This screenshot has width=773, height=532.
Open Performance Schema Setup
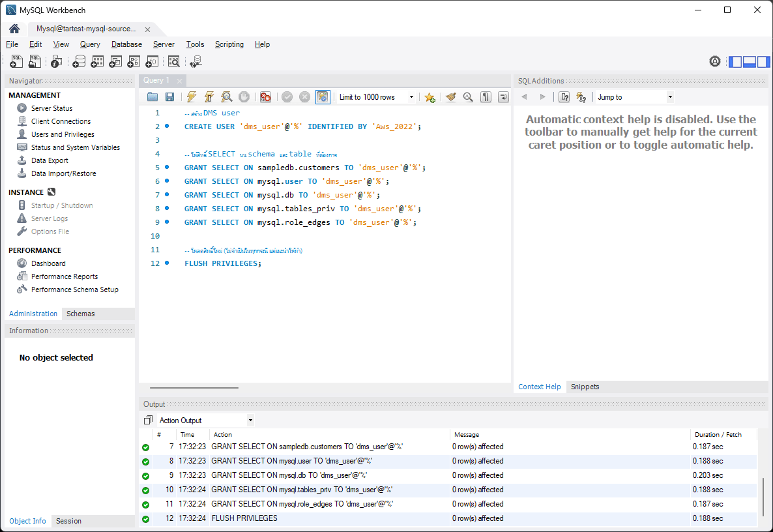click(x=75, y=289)
